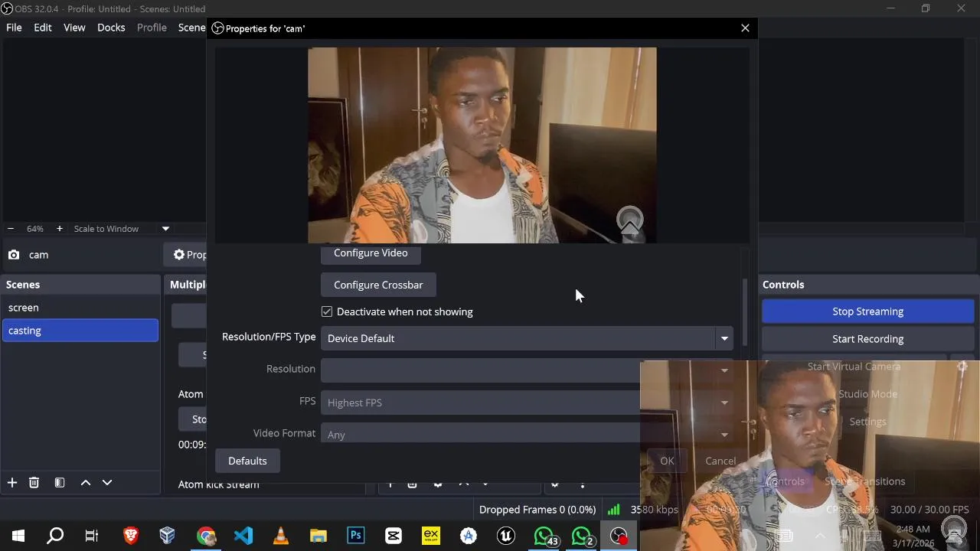Select the screen scene
Screen dimensions: 980x551
pyautogui.click(x=80, y=308)
